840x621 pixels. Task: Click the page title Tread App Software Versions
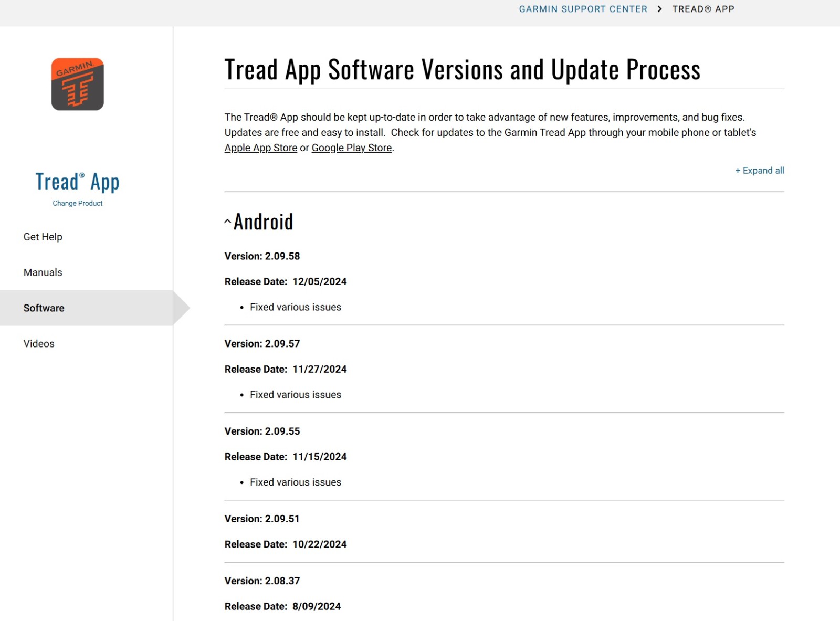coord(462,70)
